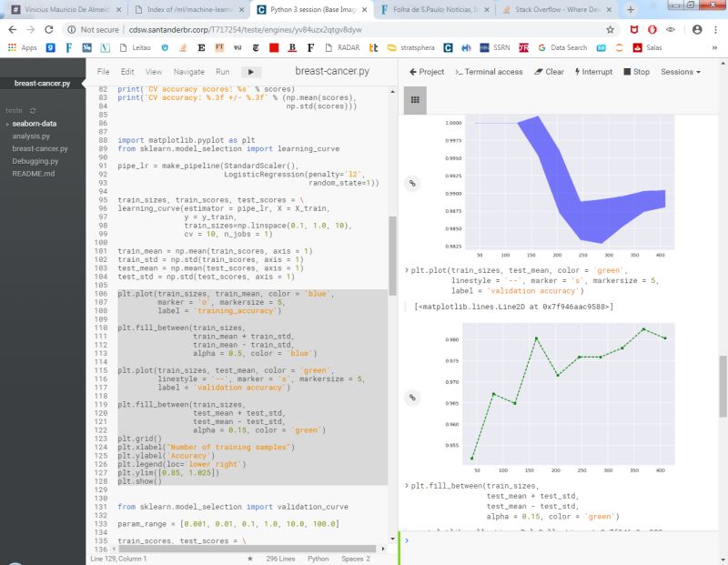This screenshot has height=565, width=728.
Task: Click the grid icon below the Project toolbar
Action: (x=415, y=98)
